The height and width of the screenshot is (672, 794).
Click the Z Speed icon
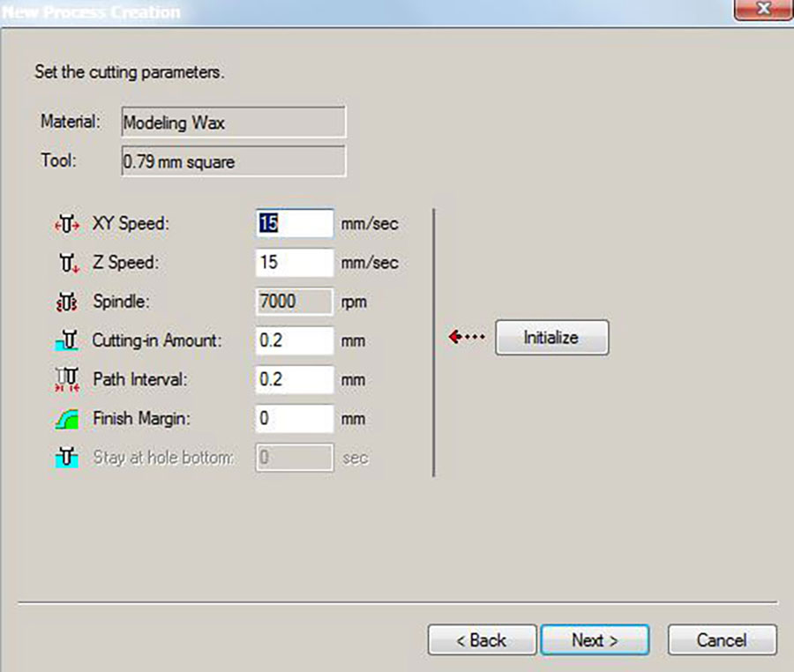point(68,263)
